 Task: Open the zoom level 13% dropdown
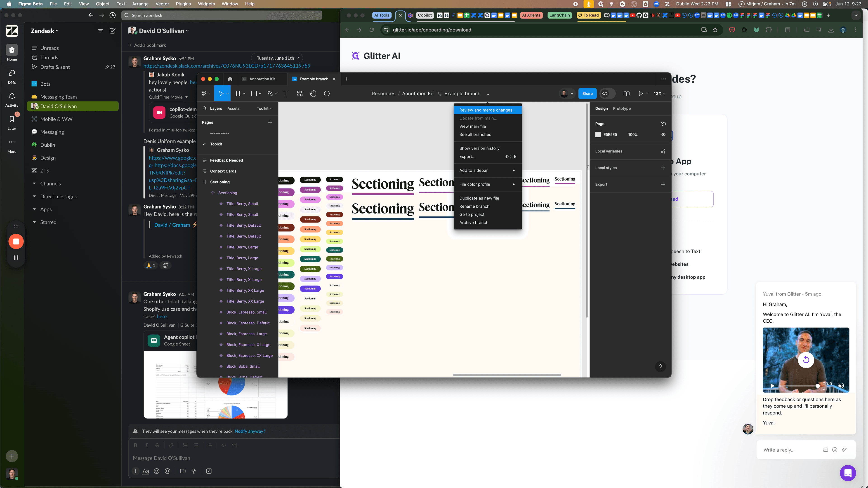pyautogui.click(x=659, y=94)
